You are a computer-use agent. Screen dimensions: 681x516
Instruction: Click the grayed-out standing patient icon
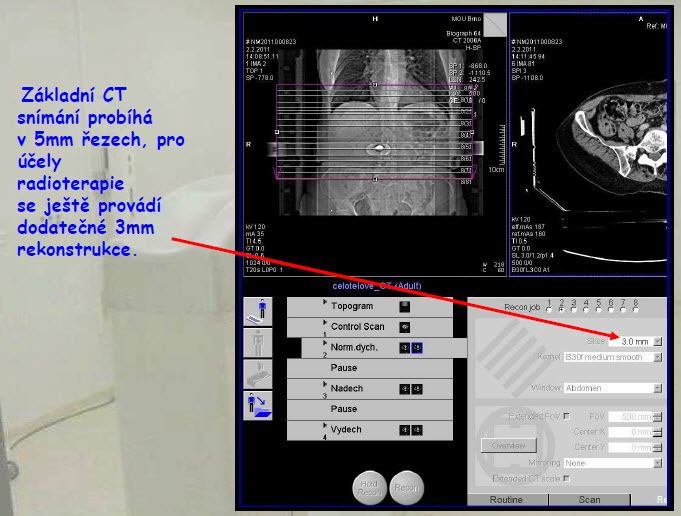[x=257, y=343]
